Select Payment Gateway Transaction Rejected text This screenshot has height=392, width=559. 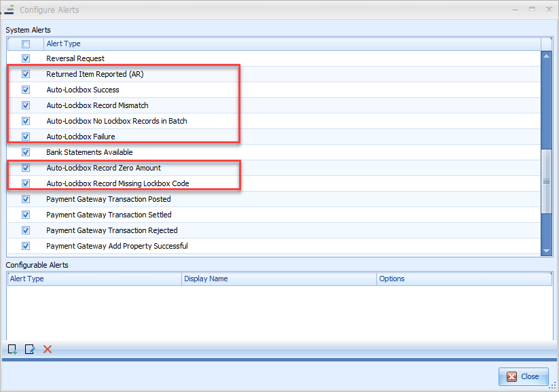point(112,230)
